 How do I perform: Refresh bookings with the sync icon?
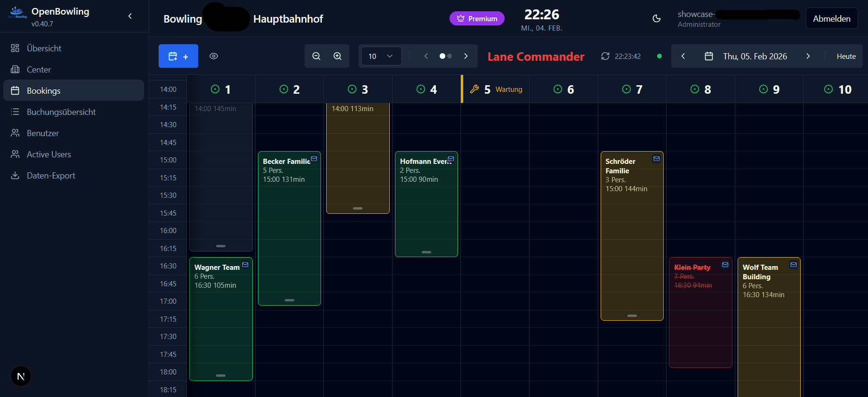(x=605, y=56)
